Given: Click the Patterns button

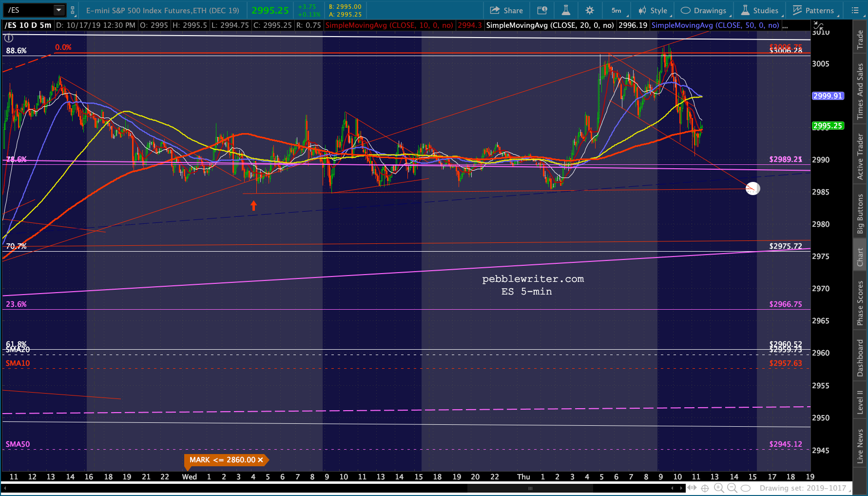Looking at the screenshot, I should pos(813,10).
